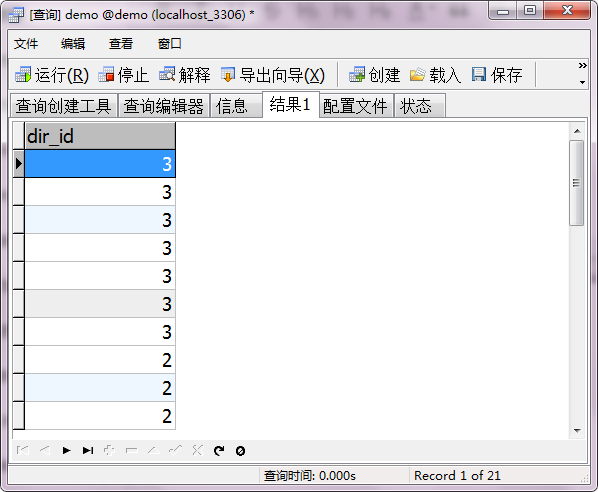
Task: Open the 查看 menu
Action: pos(121,44)
